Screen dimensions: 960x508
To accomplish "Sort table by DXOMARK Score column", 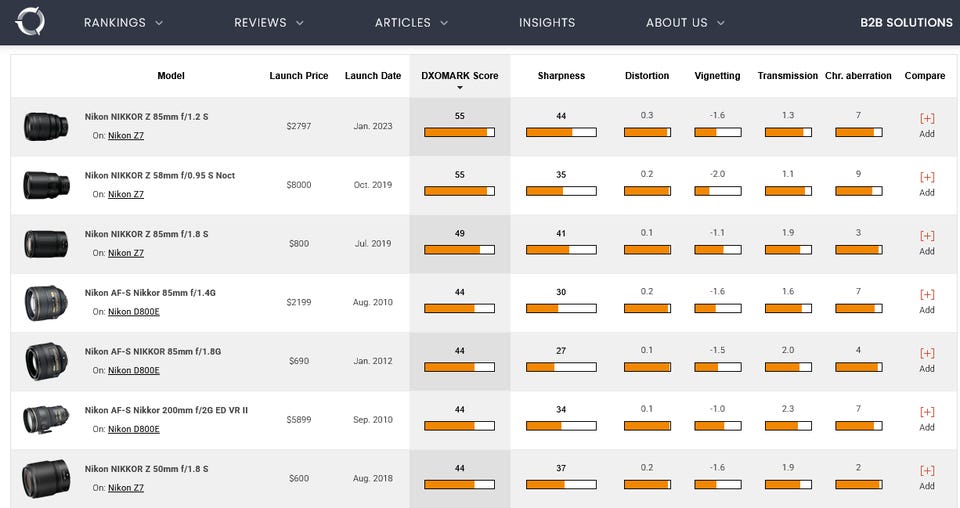I will click(x=459, y=76).
